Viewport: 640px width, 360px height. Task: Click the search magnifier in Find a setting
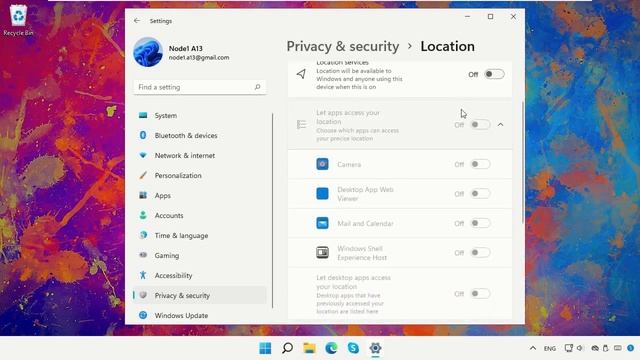coord(257,87)
